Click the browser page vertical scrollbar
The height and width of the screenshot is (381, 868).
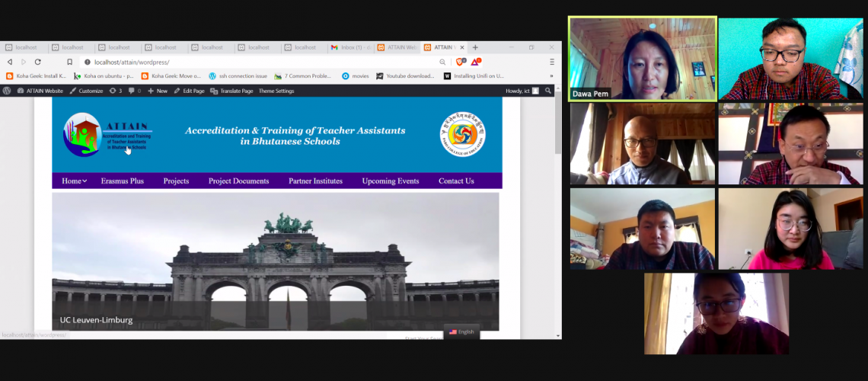pyautogui.click(x=558, y=122)
